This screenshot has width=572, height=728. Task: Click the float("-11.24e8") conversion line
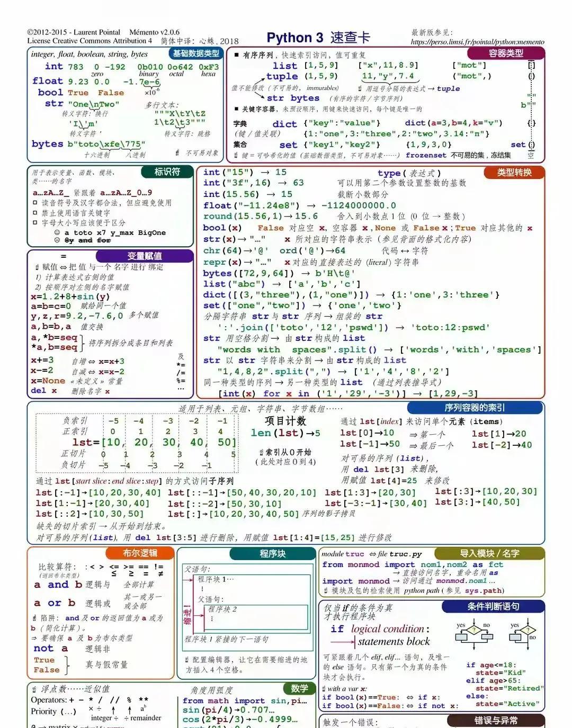[299, 205]
